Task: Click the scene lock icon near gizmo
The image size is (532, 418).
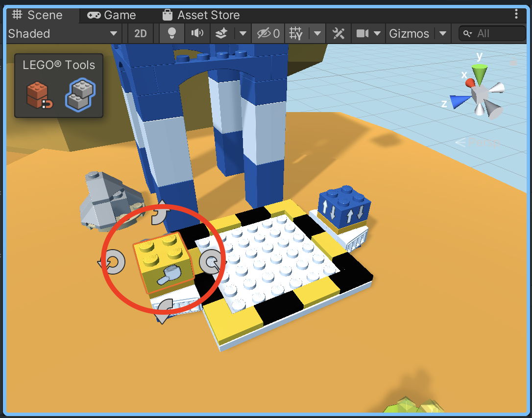Action: tap(513, 62)
